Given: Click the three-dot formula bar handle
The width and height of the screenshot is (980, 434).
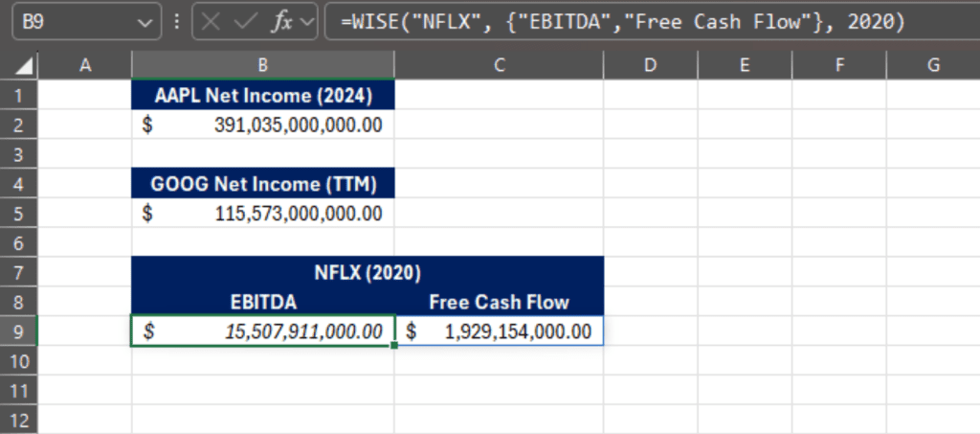Looking at the screenshot, I should coord(177,22).
